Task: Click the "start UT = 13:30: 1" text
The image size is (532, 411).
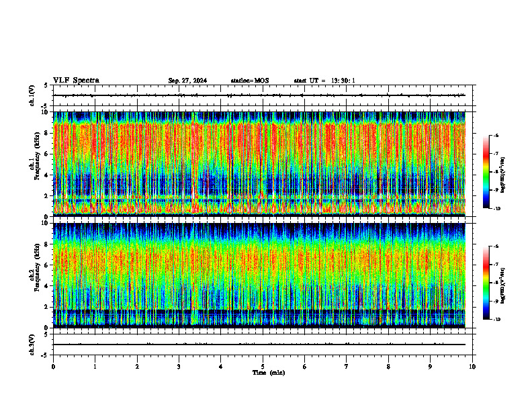Action: (324, 81)
